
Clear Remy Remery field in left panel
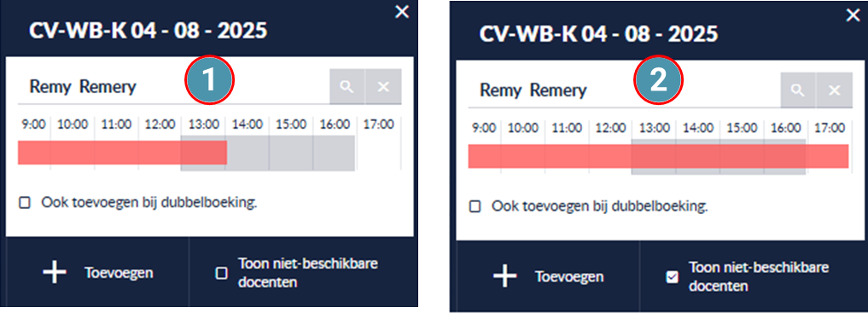(x=383, y=87)
